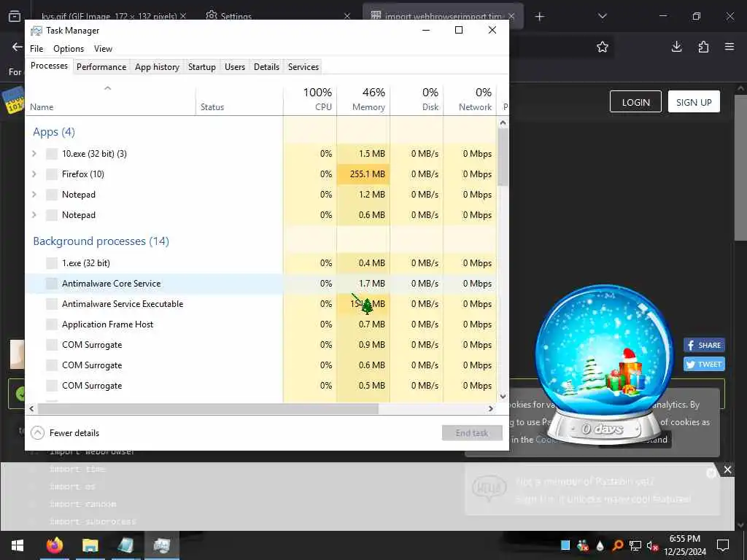Click the Pastebin SIGN UP button
The height and width of the screenshot is (560, 747).
(x=694, y=102)
